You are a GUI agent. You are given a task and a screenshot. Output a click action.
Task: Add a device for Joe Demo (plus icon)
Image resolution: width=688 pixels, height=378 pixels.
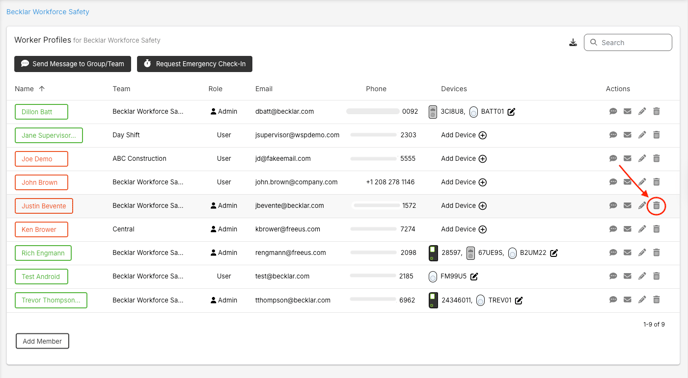(x=483, y=159)
